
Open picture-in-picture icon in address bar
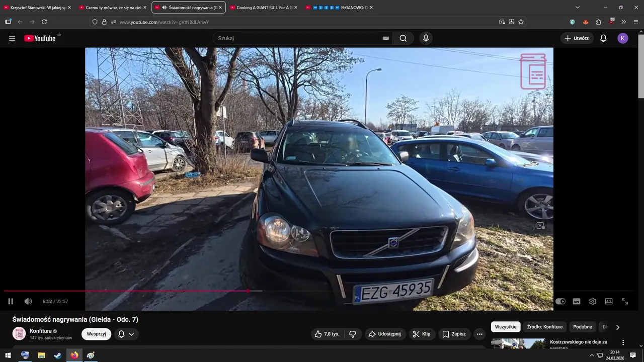[502, 22]
